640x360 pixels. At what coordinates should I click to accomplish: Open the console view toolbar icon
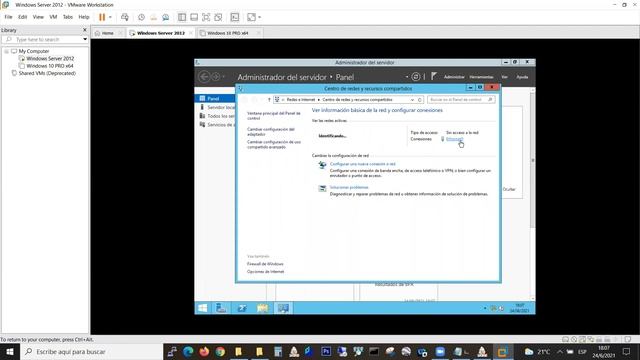pos(235,17)
